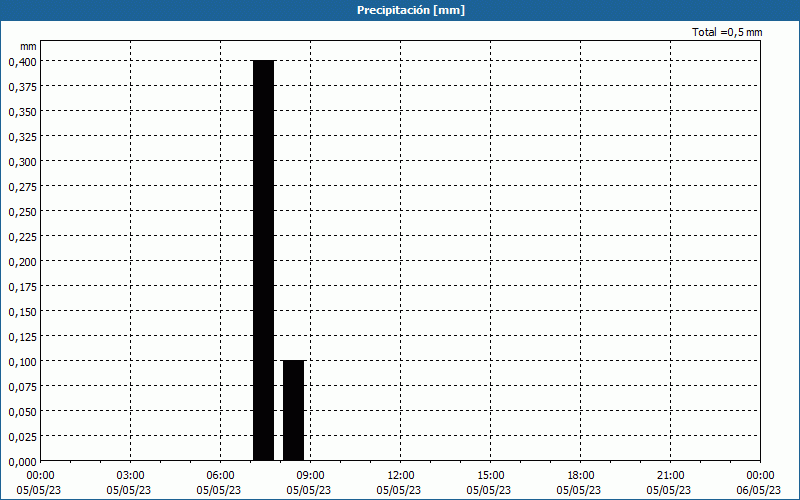The height and width of the screenshot is (500, 800).
Task: Click the 06/05/23 date label
Action: click(758, 490)
